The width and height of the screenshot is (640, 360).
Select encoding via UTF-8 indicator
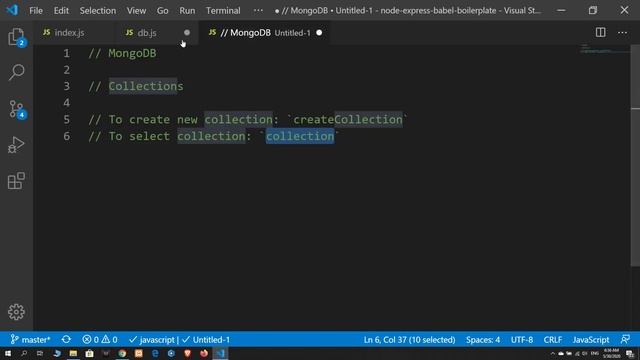tap(522, 340)
